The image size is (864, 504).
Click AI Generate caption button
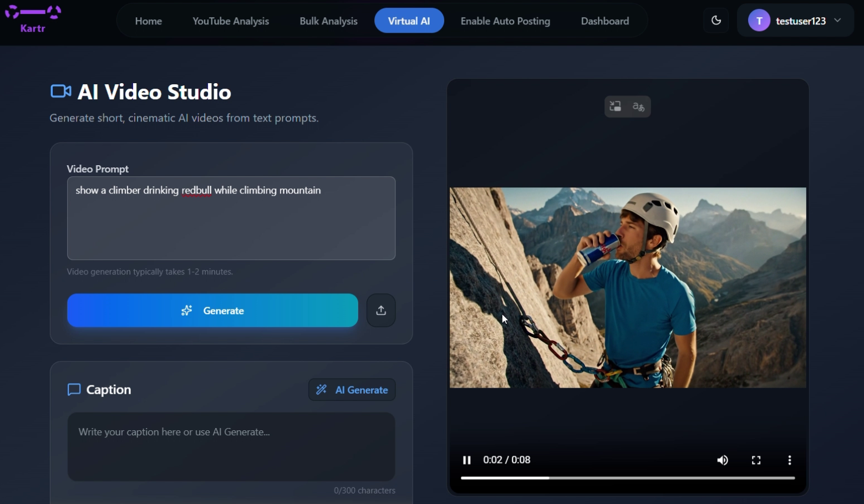(x=352, y=390)
